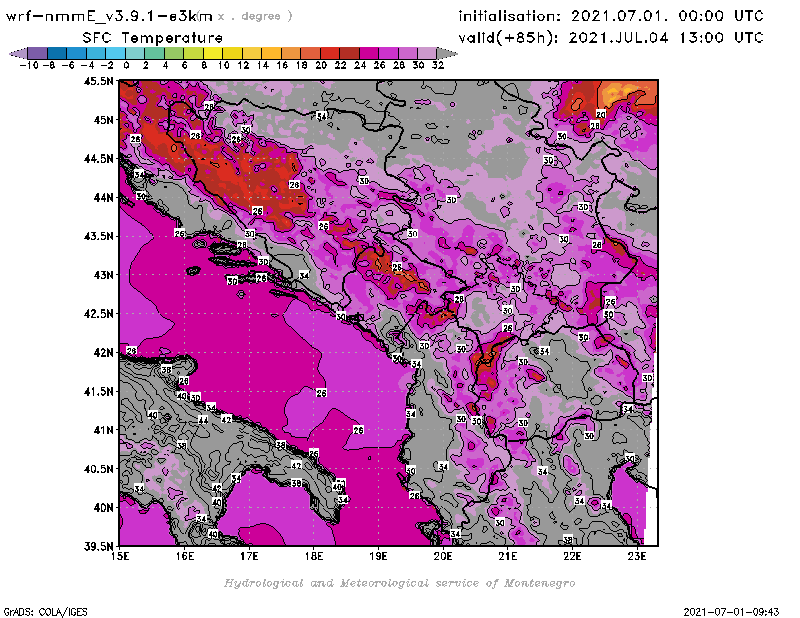Click the valid(+85h) 2021.JUL.04 13:00 UTC line

[x=611, y=38]
